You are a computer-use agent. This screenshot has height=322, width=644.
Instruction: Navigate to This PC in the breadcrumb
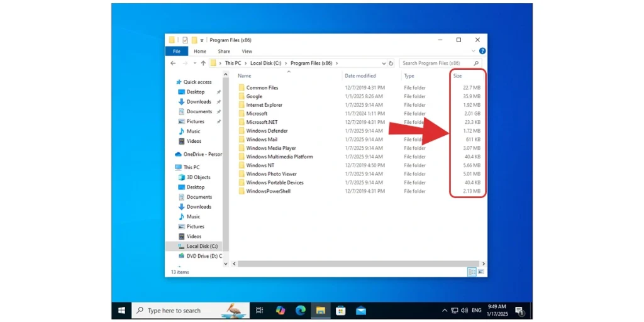point(233,64)
